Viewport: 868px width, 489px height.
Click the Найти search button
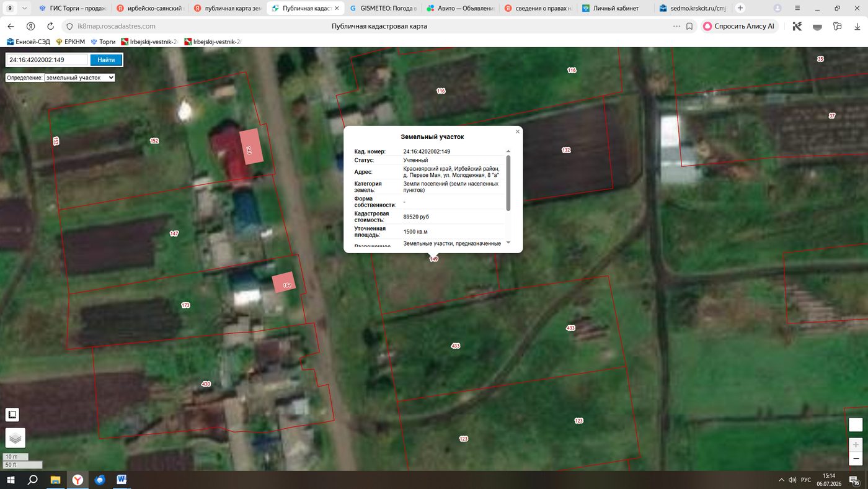point(106,60)
